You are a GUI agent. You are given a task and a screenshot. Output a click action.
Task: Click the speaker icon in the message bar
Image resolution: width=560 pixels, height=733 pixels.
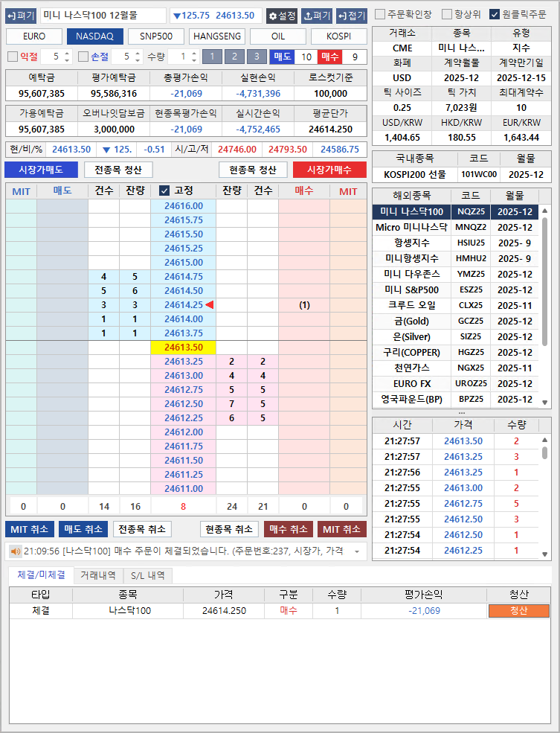15,551
